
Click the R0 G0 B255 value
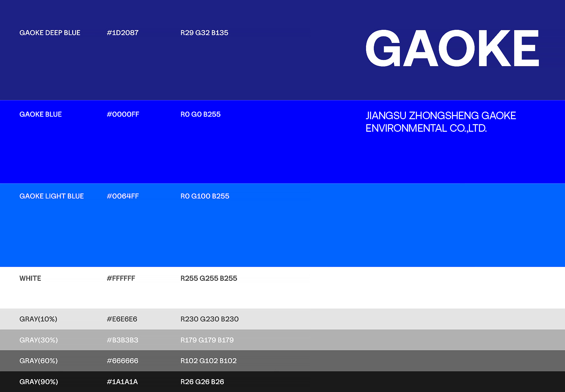[201, 114]
